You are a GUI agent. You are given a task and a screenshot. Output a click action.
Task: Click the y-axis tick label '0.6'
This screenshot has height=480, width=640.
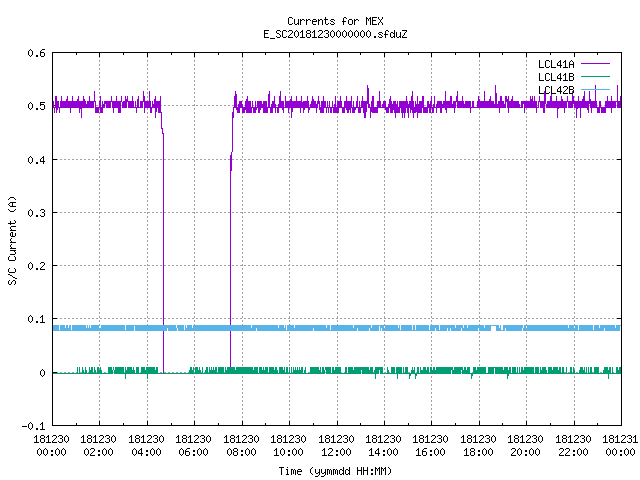click(36, 53)
